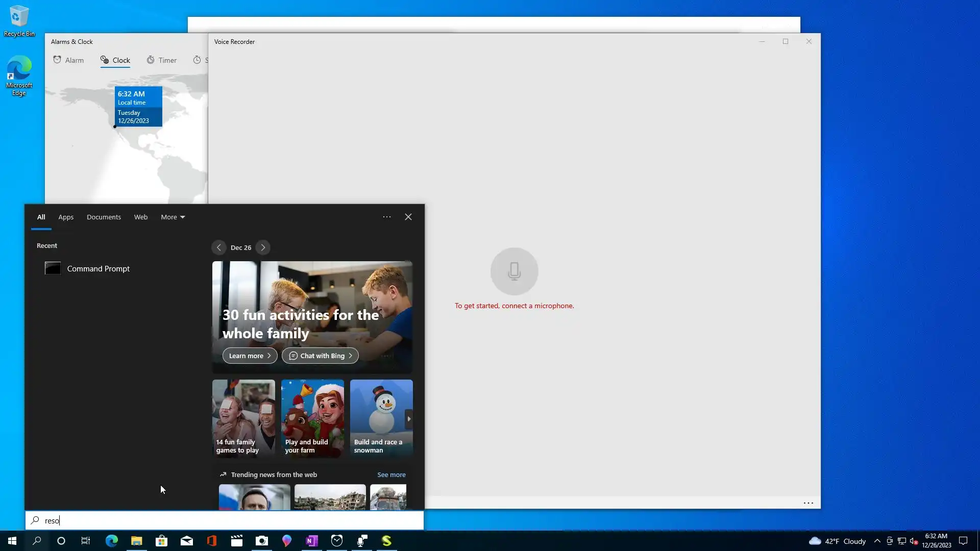Go to next date after Dec 26

[263, 247]
